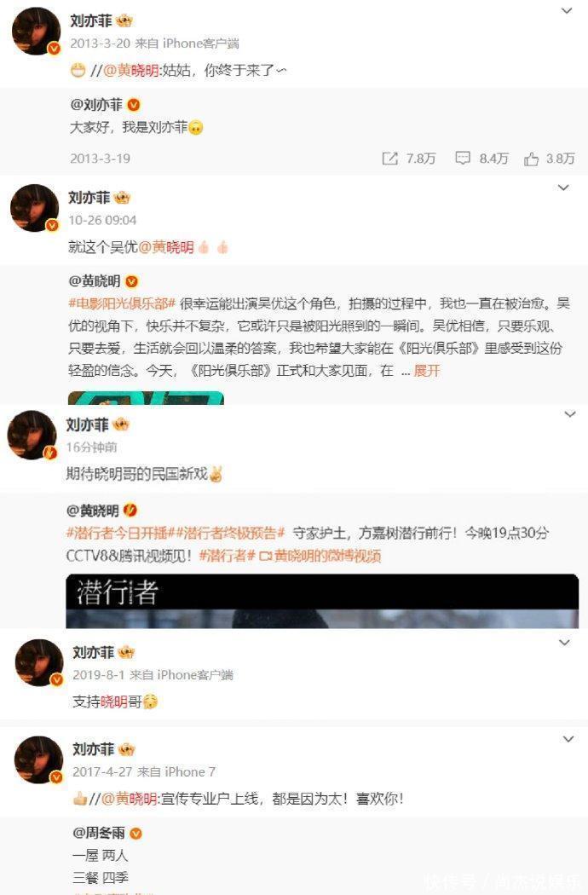Screen dimensions: 588x895
Task: Open options chevron on 2019-8-1 post
Action: tap(564, 643)
